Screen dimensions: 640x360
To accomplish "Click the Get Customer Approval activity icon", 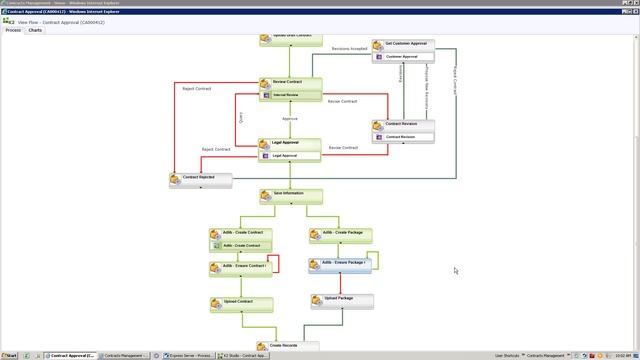I will coord(378,45).
